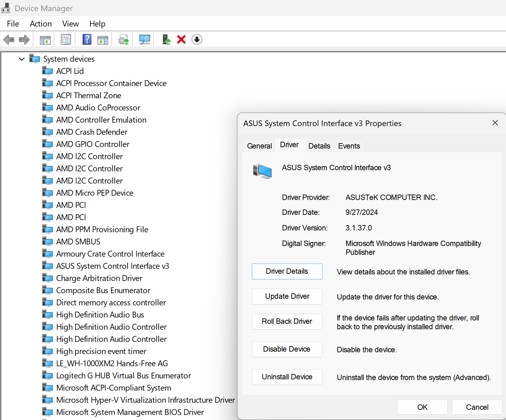The height and width of the screenshot is (420, 506).
Task: Click the Disable device down-arrow icon
Action: coord(197,40)
